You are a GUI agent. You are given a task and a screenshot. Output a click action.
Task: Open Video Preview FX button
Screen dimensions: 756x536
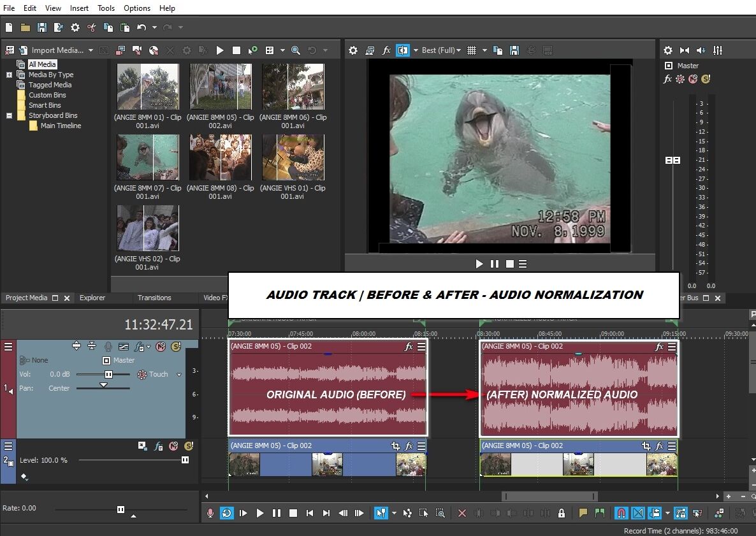386,50
